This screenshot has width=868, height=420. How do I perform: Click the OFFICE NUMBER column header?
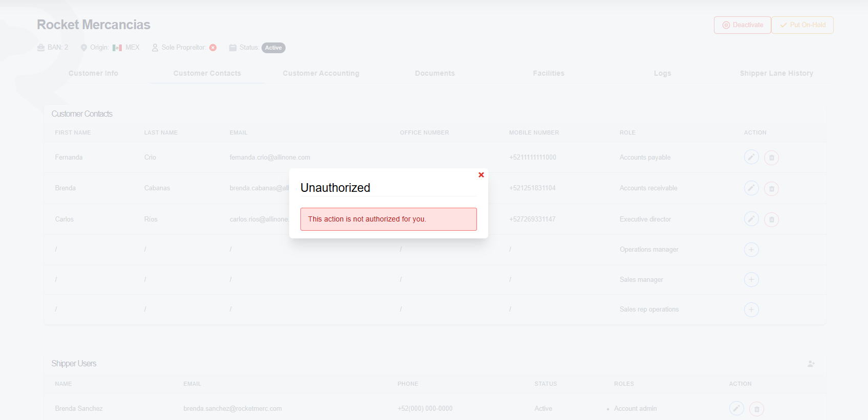(424, 132)
